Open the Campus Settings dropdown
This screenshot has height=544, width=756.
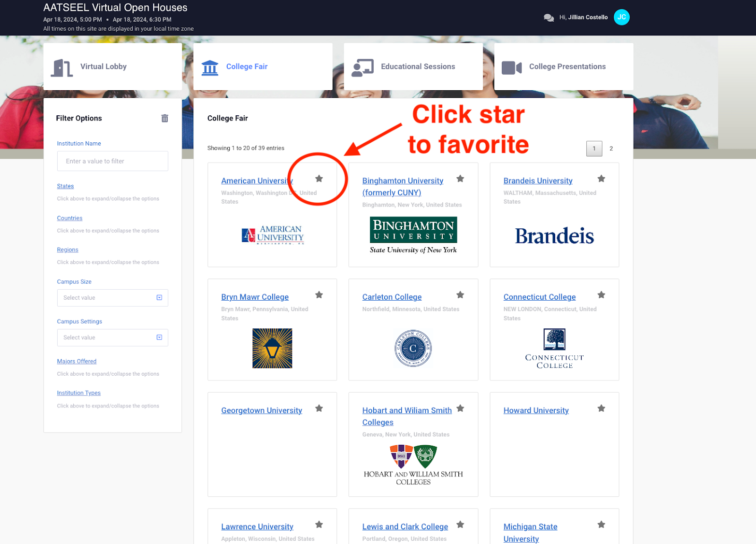point(112,337)
